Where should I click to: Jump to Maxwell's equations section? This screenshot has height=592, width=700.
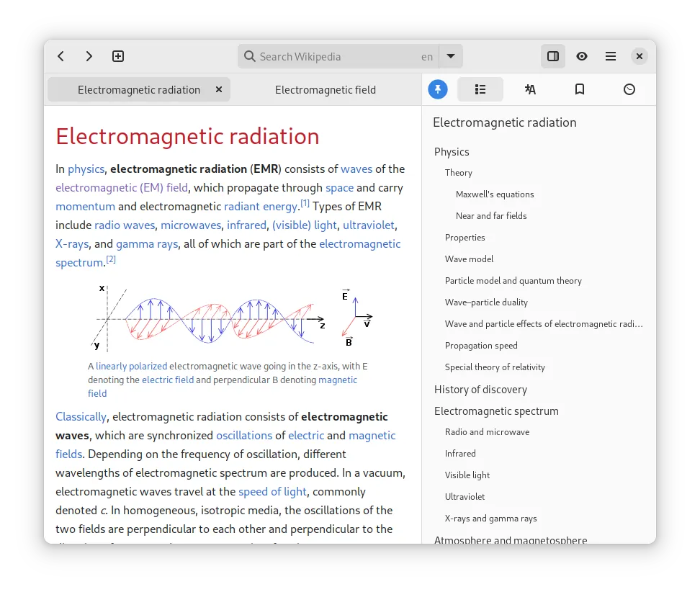(x=495, y=194)
